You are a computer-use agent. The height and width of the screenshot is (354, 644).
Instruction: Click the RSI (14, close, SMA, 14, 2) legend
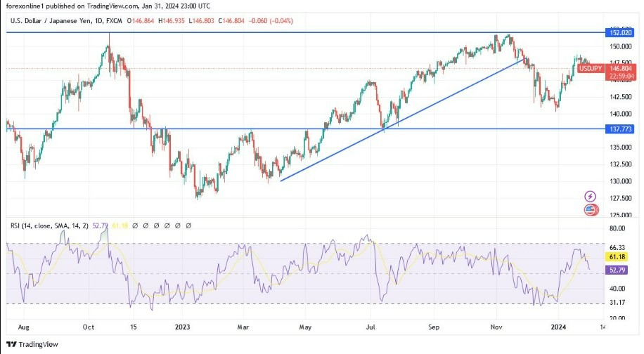point(49,225)
